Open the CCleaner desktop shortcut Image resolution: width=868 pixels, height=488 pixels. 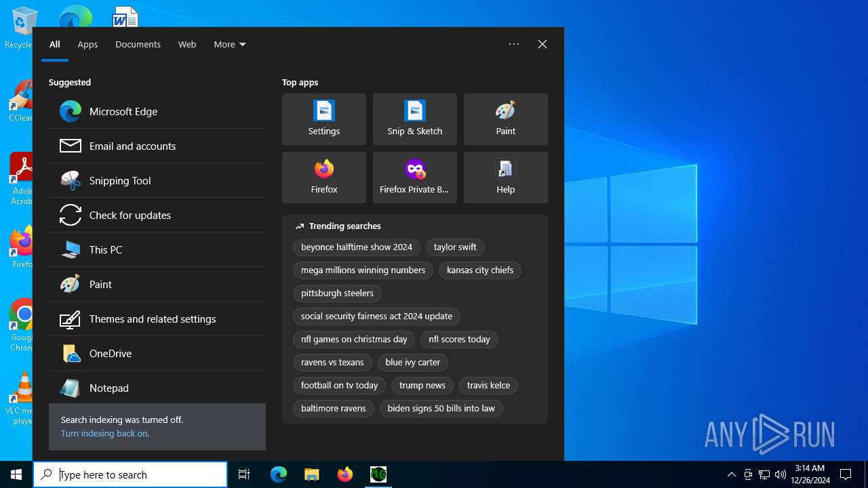tap(22, 102)
